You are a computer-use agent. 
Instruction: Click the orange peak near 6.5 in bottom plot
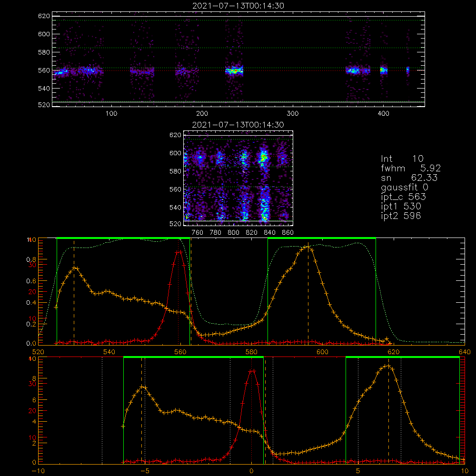point(388,366)
